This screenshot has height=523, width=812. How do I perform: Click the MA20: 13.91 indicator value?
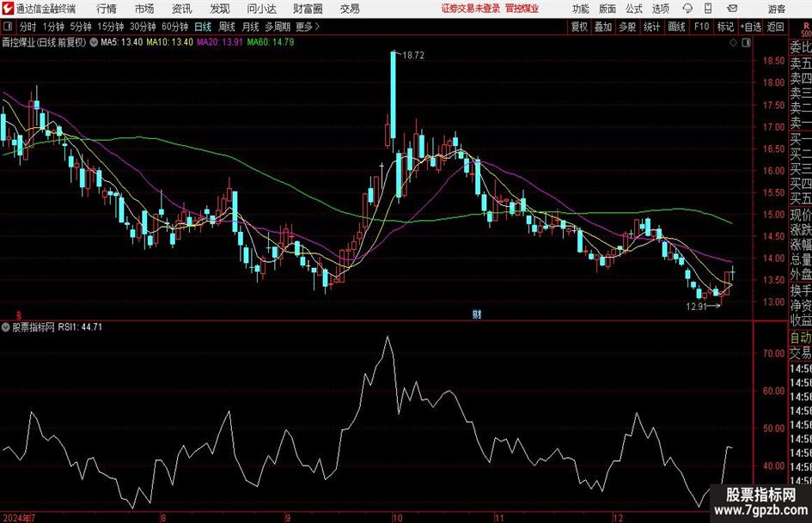(x=220, y=42)
